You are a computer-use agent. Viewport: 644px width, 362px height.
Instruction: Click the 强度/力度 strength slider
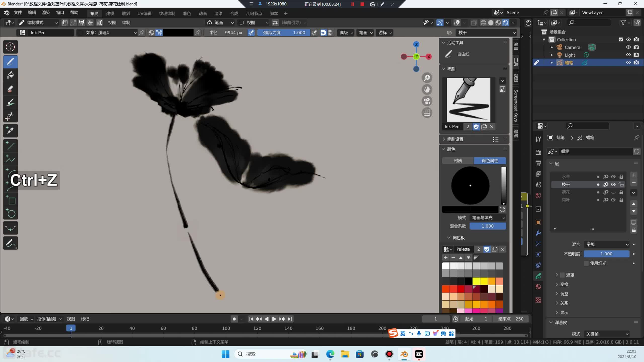[x=284, y=33]
